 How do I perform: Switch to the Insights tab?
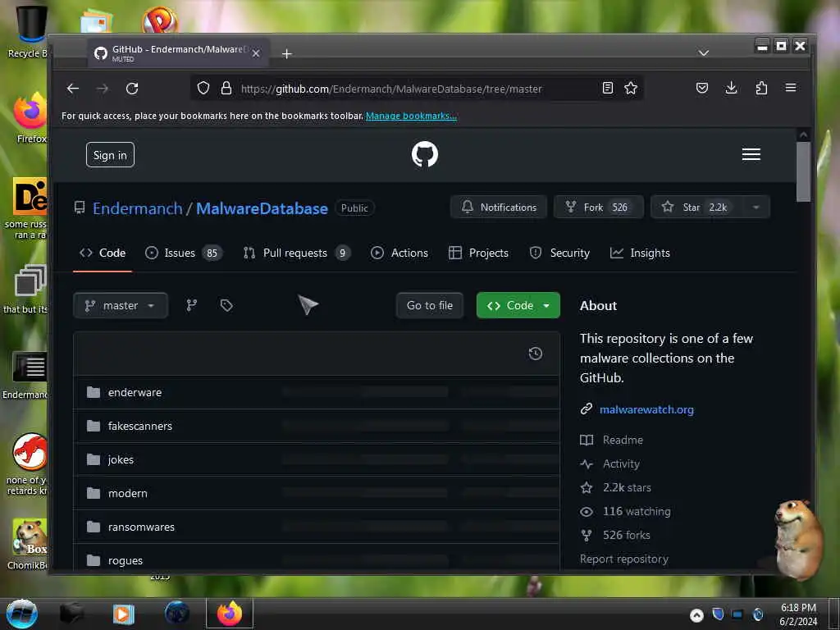coord(640,253)
